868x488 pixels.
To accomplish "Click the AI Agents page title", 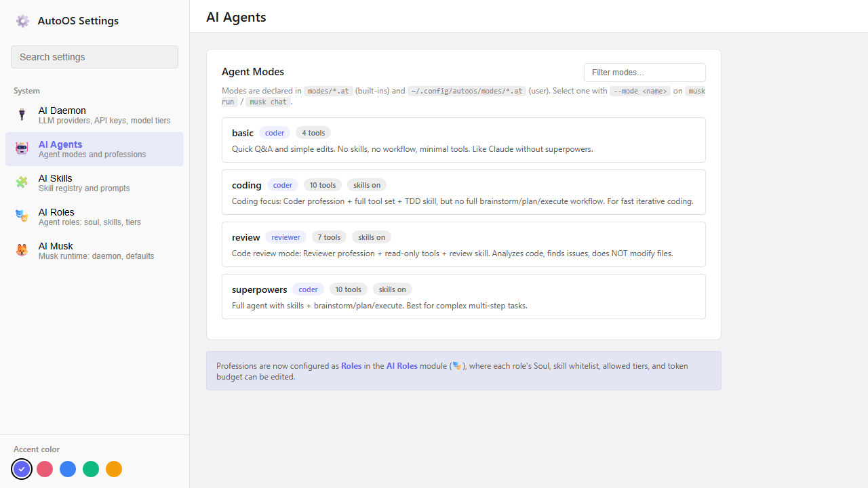I will click(236, 17).
